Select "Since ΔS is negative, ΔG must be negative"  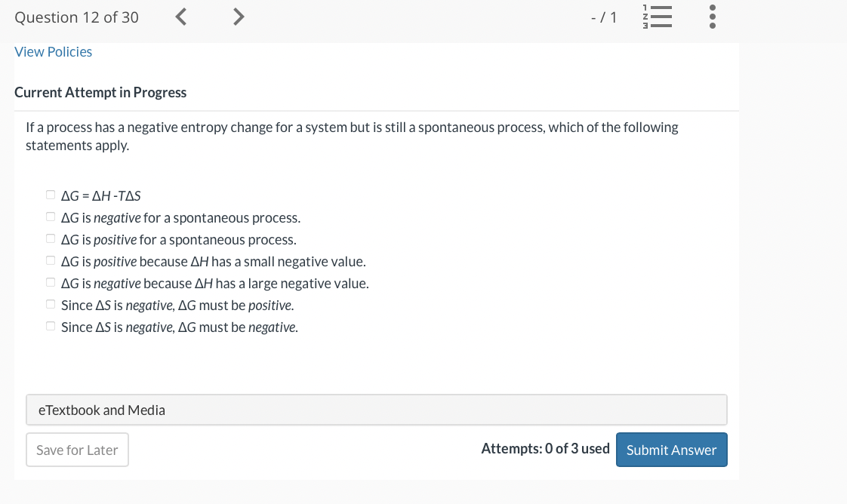50,326
